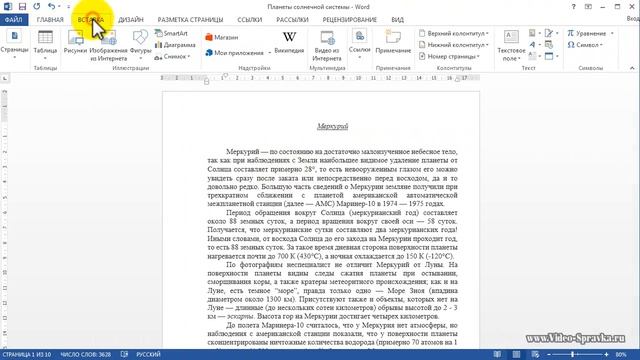This screenshot has height=360, width=640.
Task: Open ССЫЛКИ ribbon tab
Action: click(249, 20)
